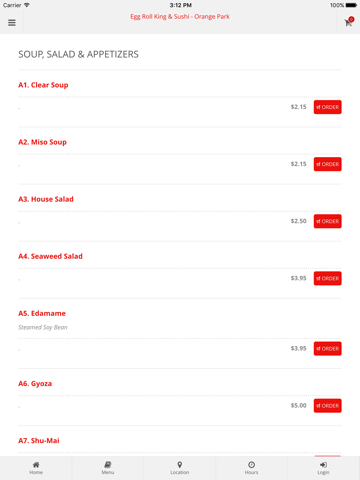
Task: Tap the Location pin icon
Action: [x=180, y=465]
